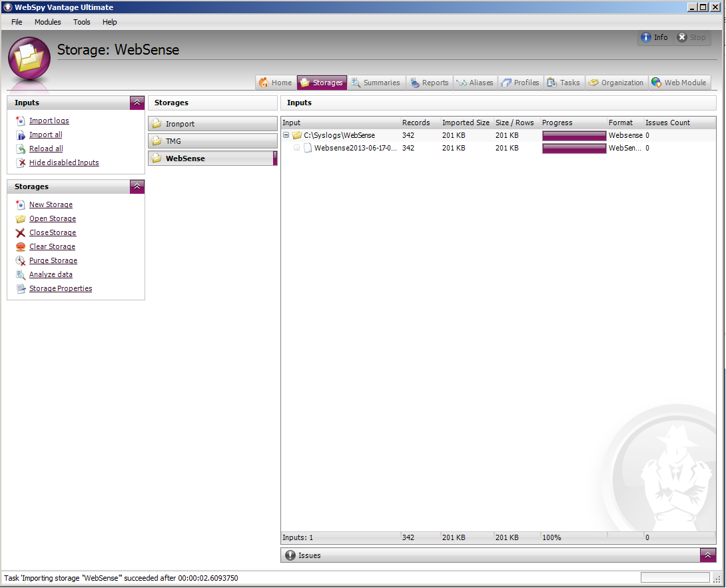Click the WebSense storage folder icon
The width and height of the screenshot is (726, 588).
pyautogui.click(x=157, y=158)
